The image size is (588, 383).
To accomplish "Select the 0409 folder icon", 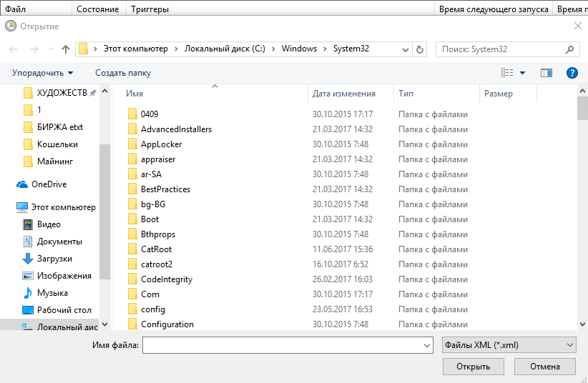I will [132, 114].
